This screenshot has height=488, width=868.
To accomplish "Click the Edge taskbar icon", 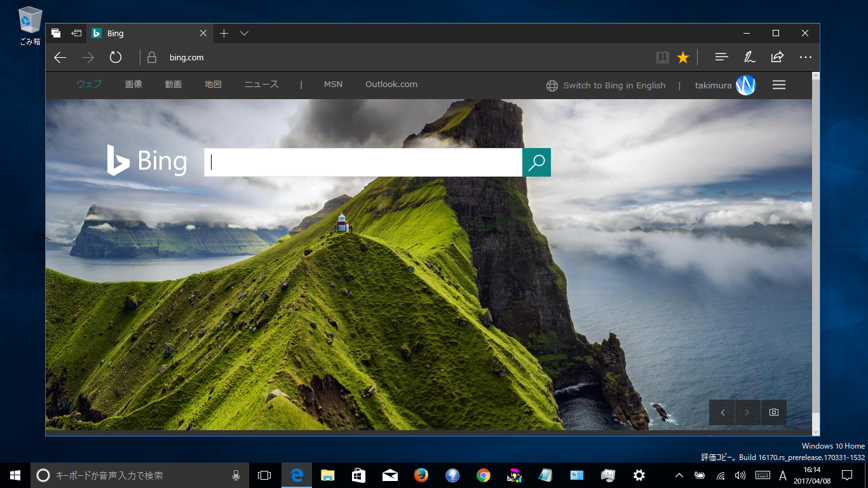I will pos(297,475).
